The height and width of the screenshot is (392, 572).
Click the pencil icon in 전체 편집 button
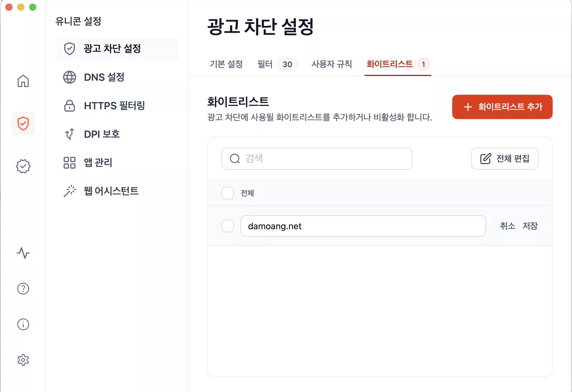coord(485,159)
